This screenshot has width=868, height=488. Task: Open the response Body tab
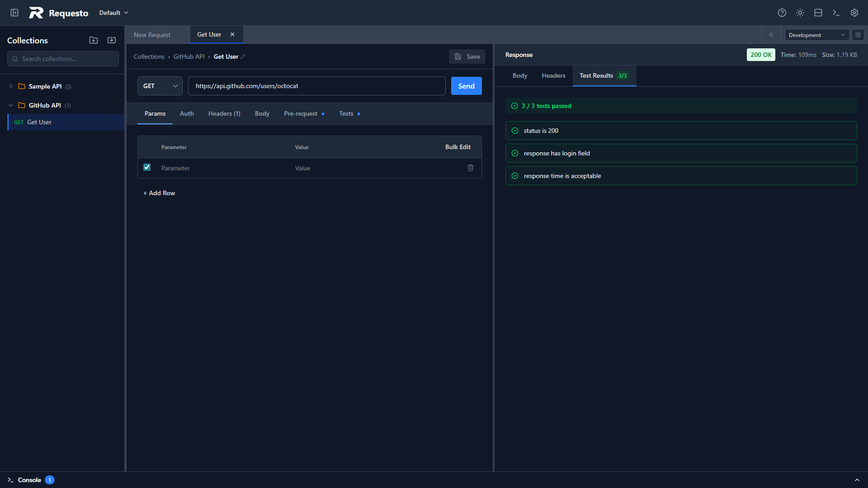pos(520,75)
